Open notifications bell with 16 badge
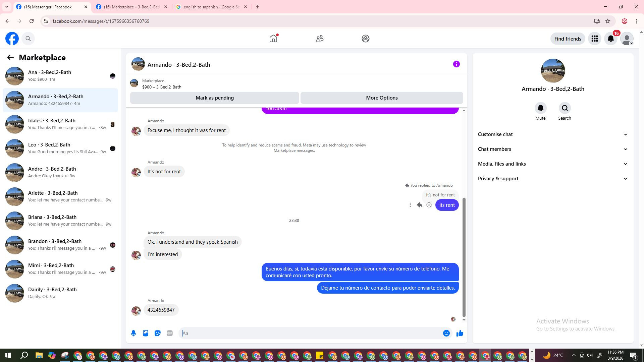 click(x=611, y=39)
